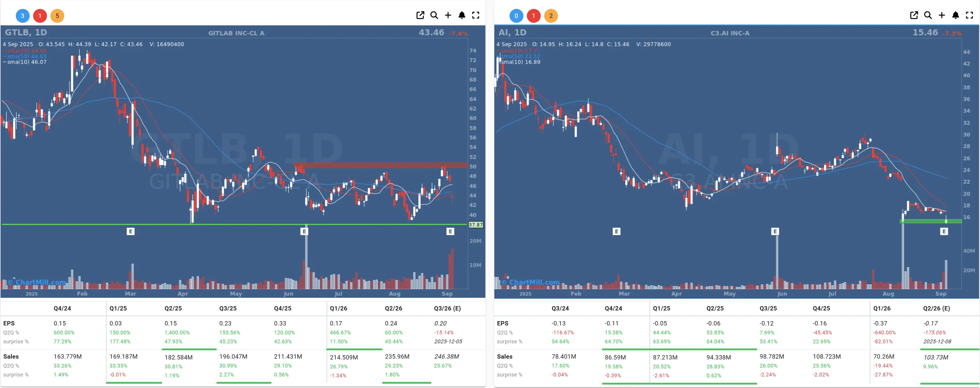980x388 pixels.
Task: Click GTLB Q3/26 EPS estimate 0.20
Action: (440, 324)
